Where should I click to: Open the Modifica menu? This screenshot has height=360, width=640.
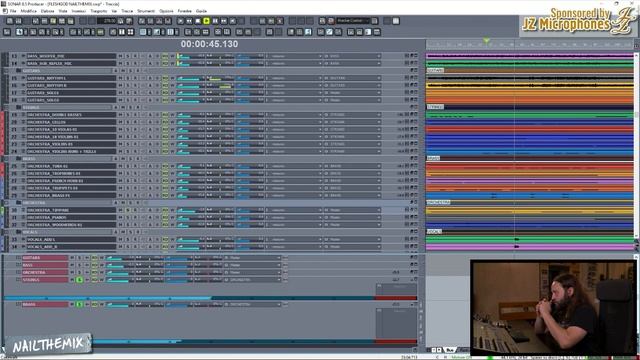click(x=29, y=11)
